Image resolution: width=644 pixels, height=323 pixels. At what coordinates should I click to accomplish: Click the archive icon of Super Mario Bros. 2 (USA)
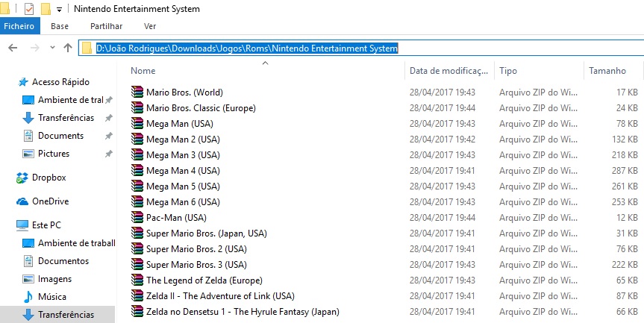(x=137, y=248)
